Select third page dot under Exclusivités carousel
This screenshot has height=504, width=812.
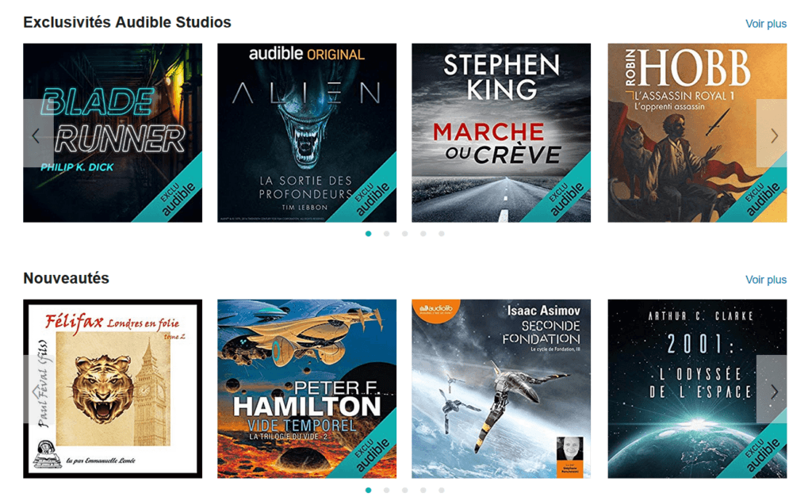405,234
